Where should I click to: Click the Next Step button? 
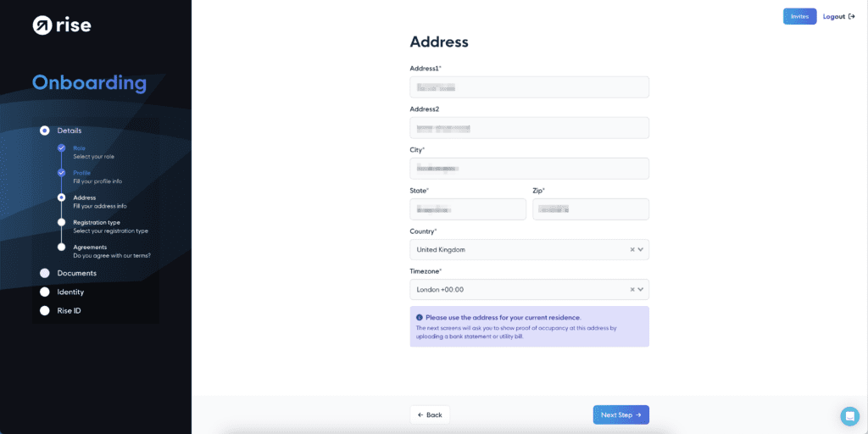pos(621,415)
